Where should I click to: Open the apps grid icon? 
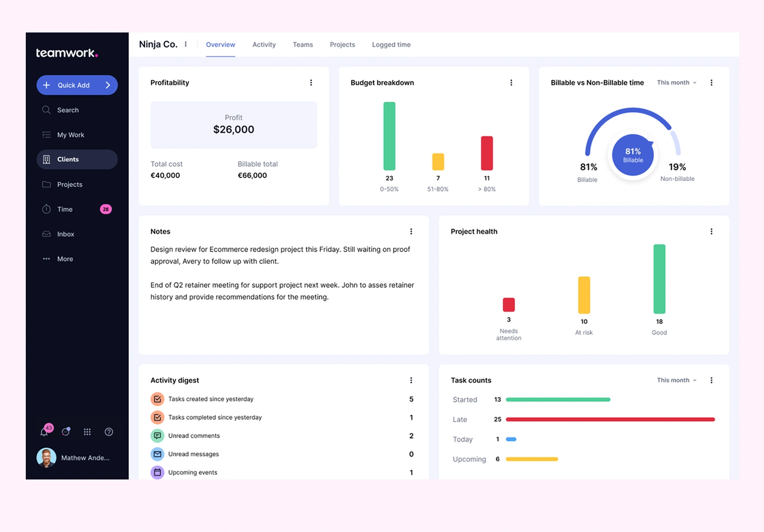click(x=87, y=432)
